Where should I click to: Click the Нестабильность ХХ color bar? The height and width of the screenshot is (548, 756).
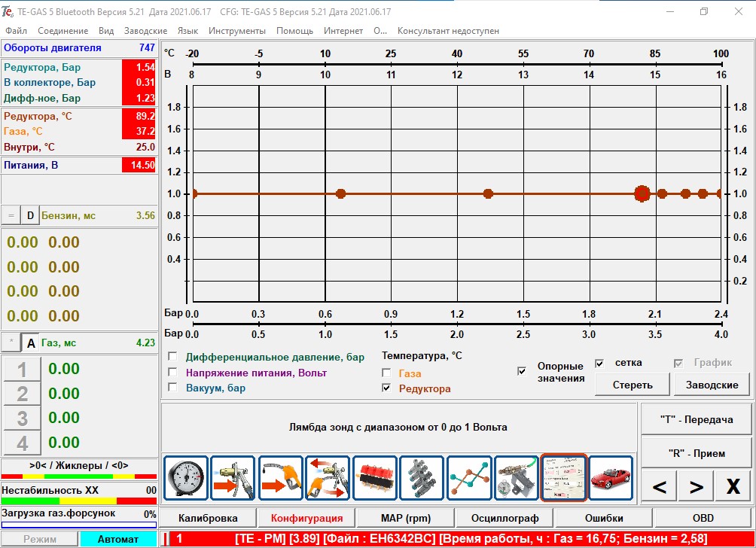pyautogui.click(x=79, y=501)
